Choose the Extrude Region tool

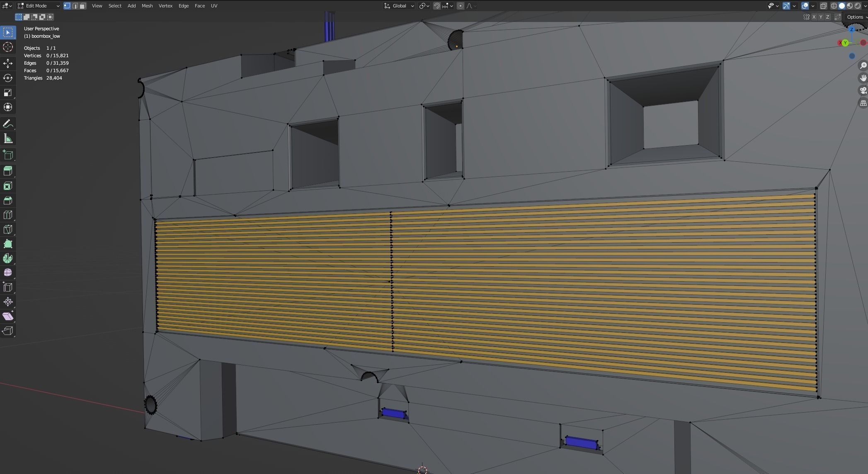point(8,171)
